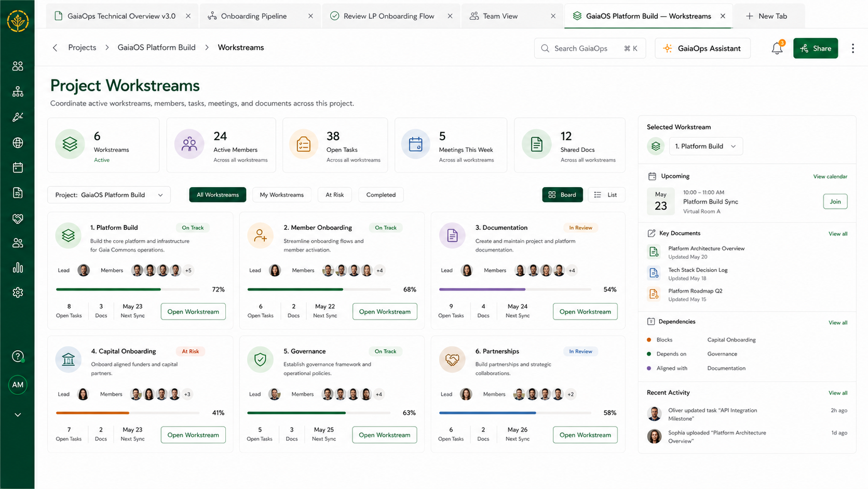868x489 pixels.
Task: Open Workstream for Partnerships
Action: click(x=585, y=435)
